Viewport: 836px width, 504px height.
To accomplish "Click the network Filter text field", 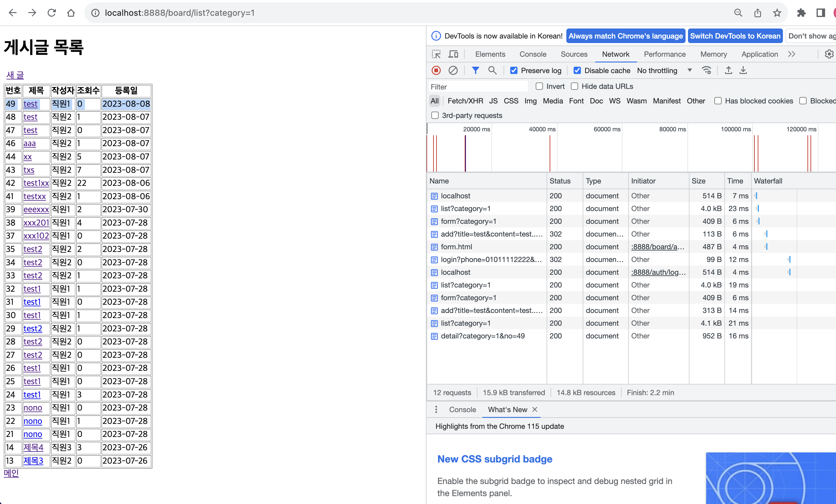I will pyautogui.click(x=478, y=87).
